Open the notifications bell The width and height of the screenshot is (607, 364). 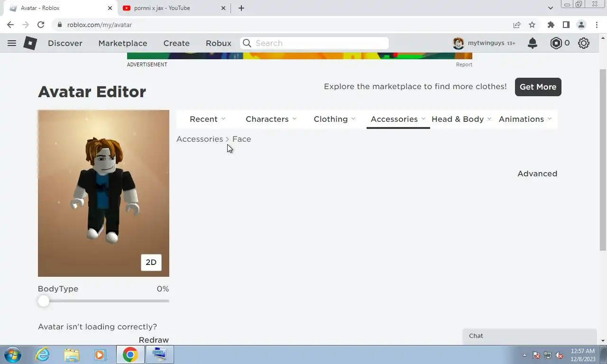point(533,43)
